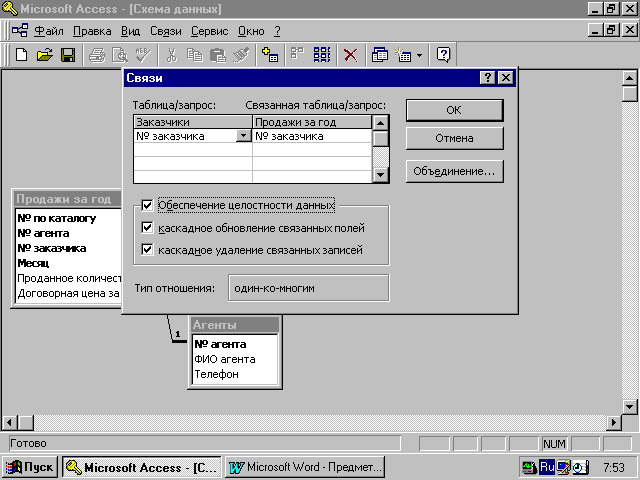The width and height of the screenshot is (640, 480).
Task: Click the Format Painter brush icon
Action: coord(241,55)
